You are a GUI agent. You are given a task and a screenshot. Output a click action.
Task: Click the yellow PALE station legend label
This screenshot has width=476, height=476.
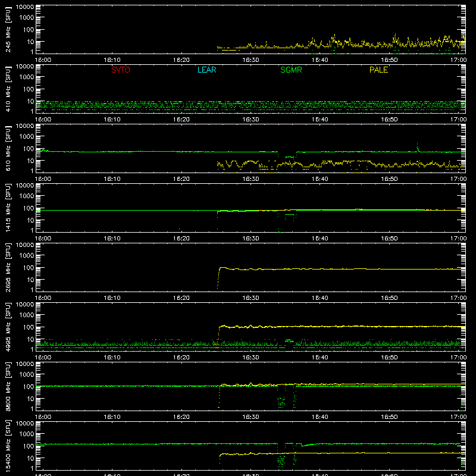click(x=378, y=70)
